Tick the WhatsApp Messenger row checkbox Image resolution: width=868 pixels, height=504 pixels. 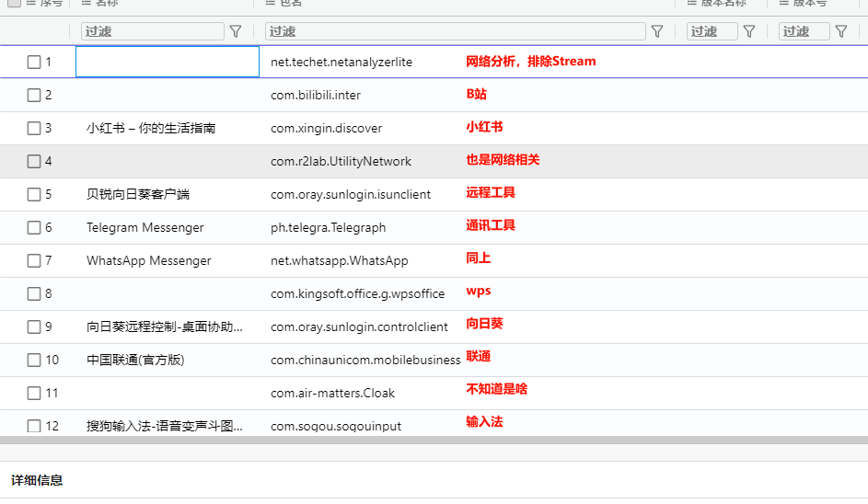pos(34,260)
